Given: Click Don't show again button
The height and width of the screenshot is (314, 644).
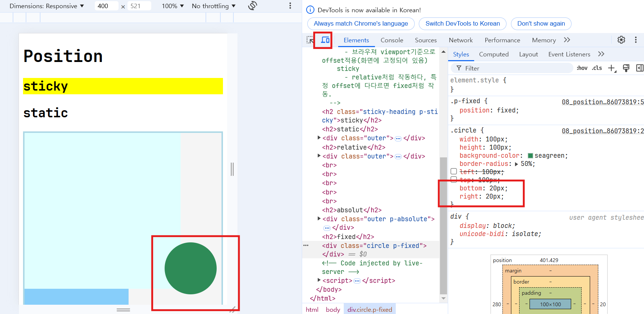Looking at the screenshot, I should pyautogui.click(x=541, y=23).
